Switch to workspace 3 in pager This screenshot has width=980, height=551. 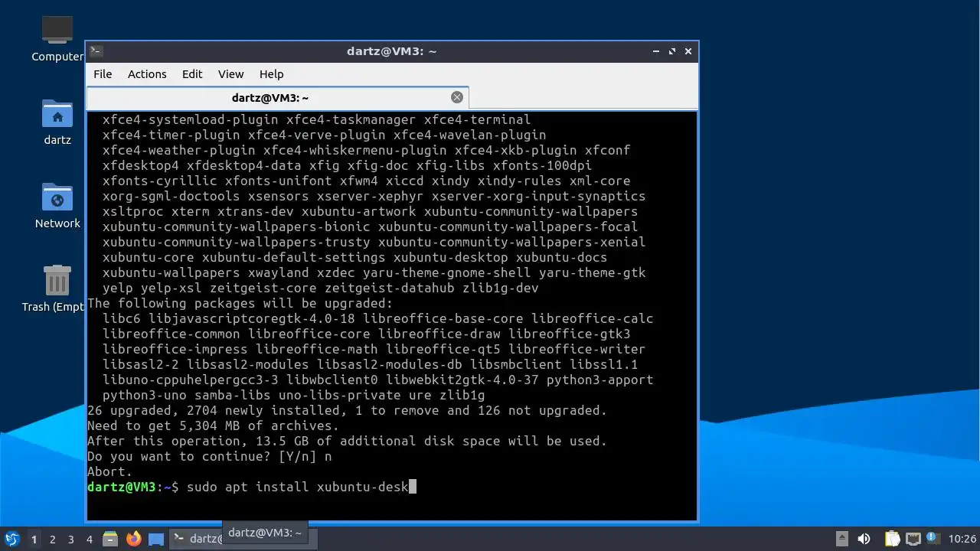click(x=70, y=539)
